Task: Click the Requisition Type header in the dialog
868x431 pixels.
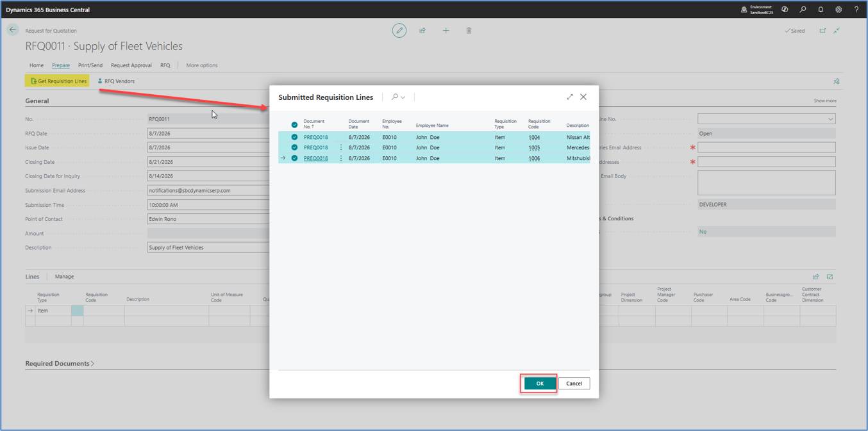Action: (505, 124)
